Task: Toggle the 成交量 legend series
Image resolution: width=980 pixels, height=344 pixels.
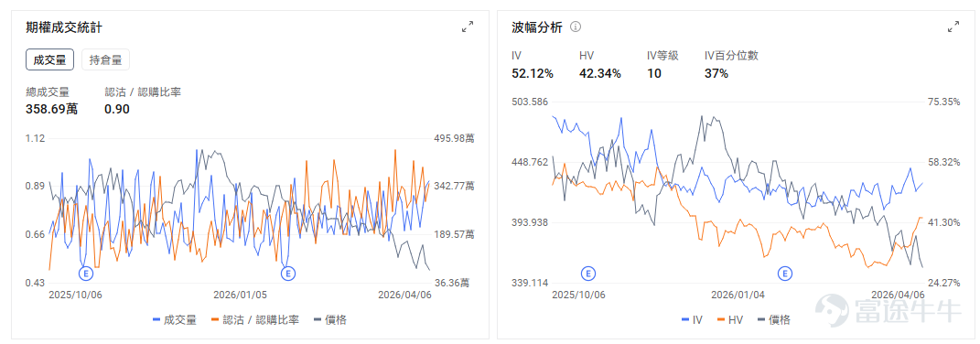Action: point(175,320)
